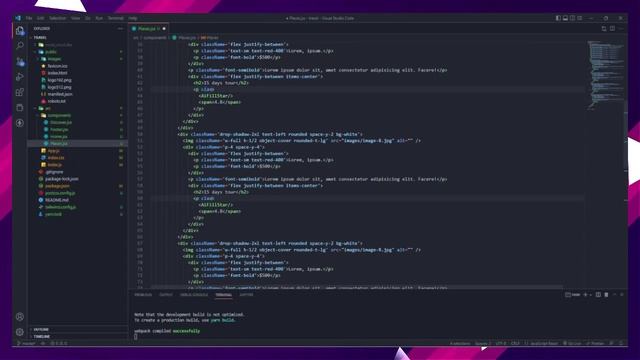Open .gitignore file
Screen dimensions: 640x360
coord(54,172)
